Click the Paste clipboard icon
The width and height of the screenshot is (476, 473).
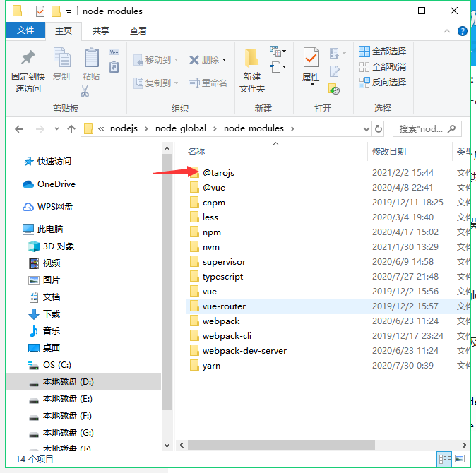[91, 57]
